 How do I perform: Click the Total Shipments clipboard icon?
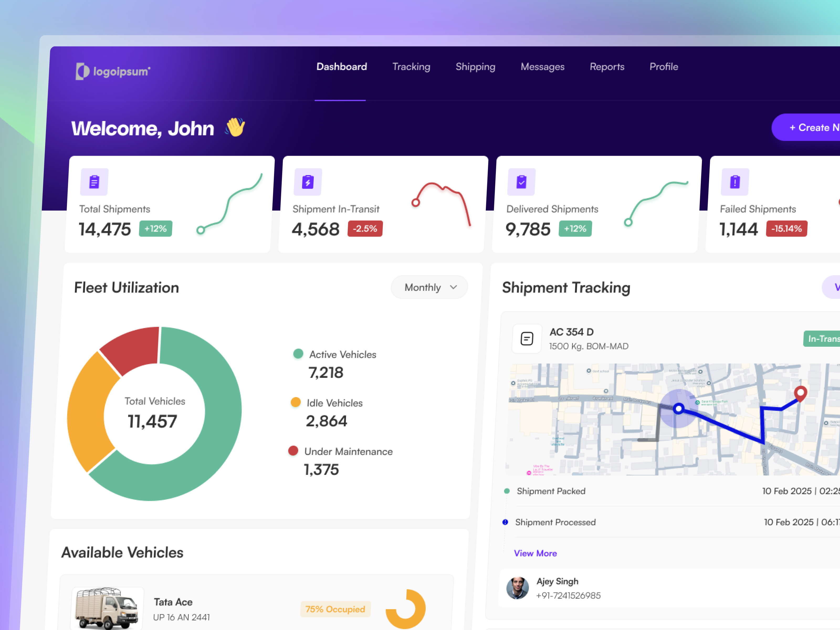coord(94,182)
